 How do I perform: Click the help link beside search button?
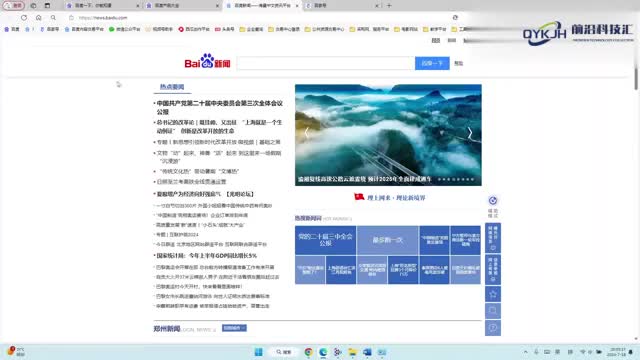point(459,63)
